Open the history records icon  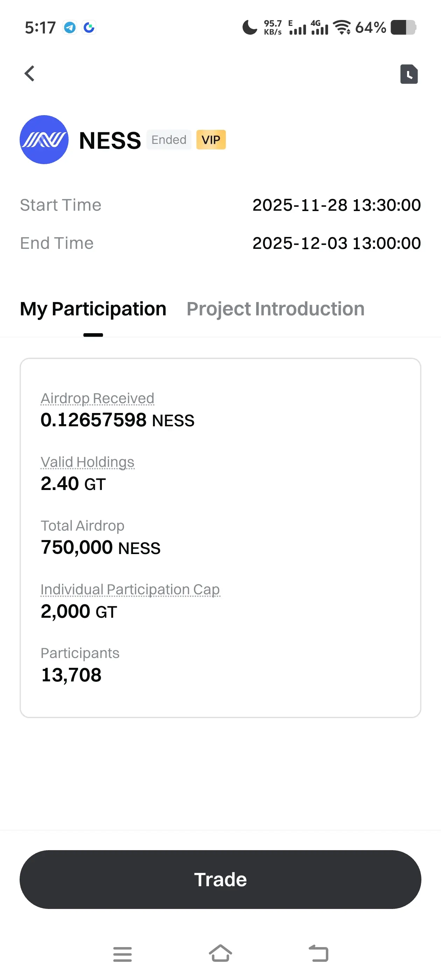tap(409, 74)
